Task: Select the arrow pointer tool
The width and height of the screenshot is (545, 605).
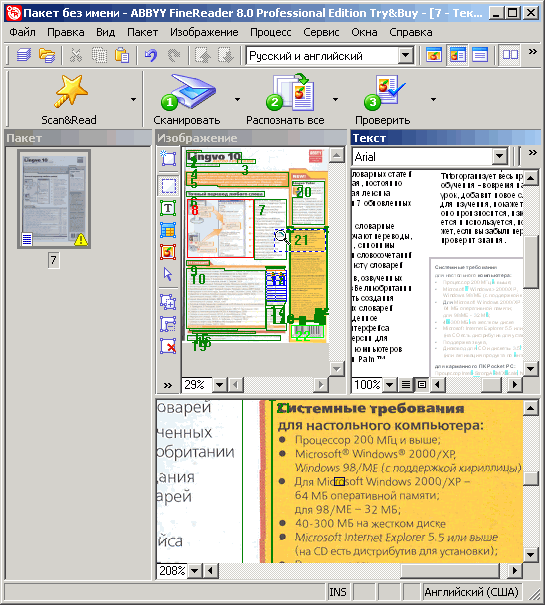Action: click(168, 274)
